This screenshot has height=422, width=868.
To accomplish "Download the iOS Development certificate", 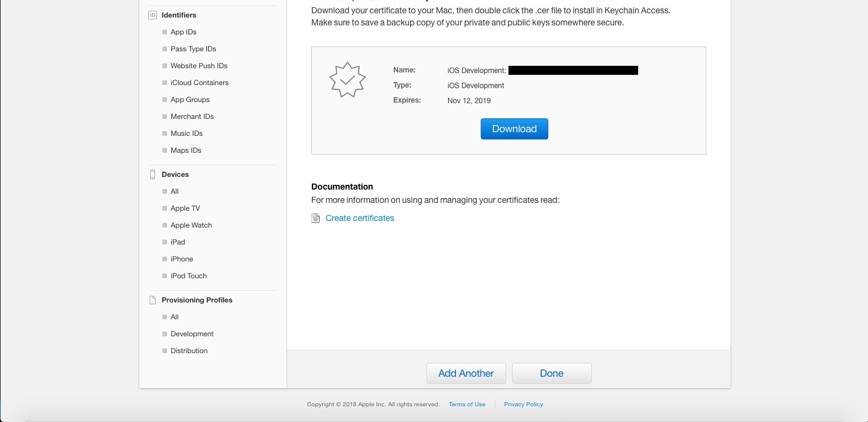I will pyautogui.click(x=515, y=129).
